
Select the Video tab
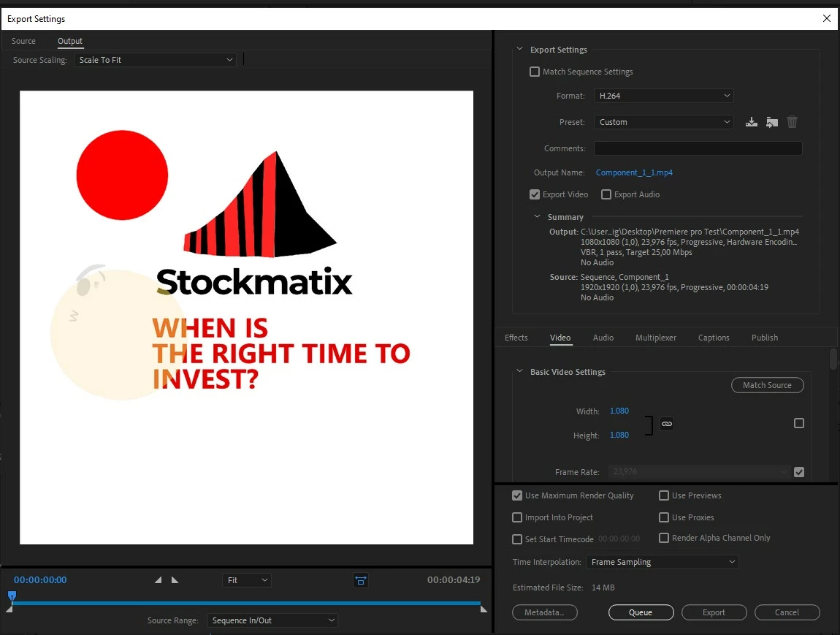coord(560,338)
